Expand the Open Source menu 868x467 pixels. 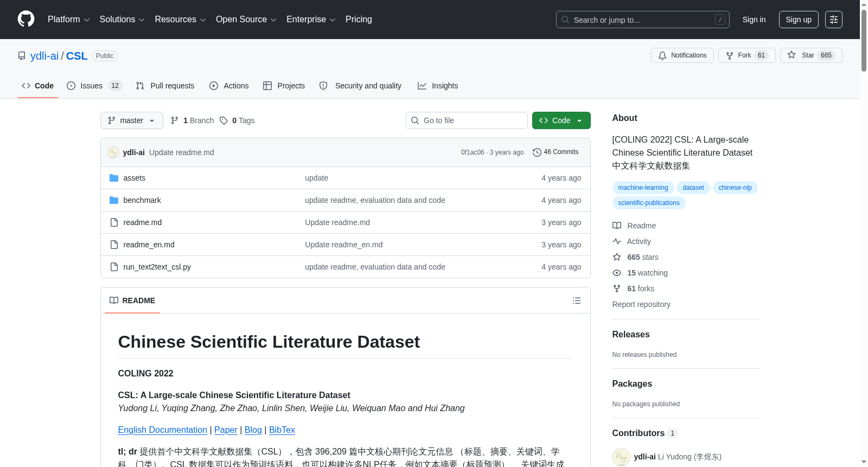(x=246, y=20)
